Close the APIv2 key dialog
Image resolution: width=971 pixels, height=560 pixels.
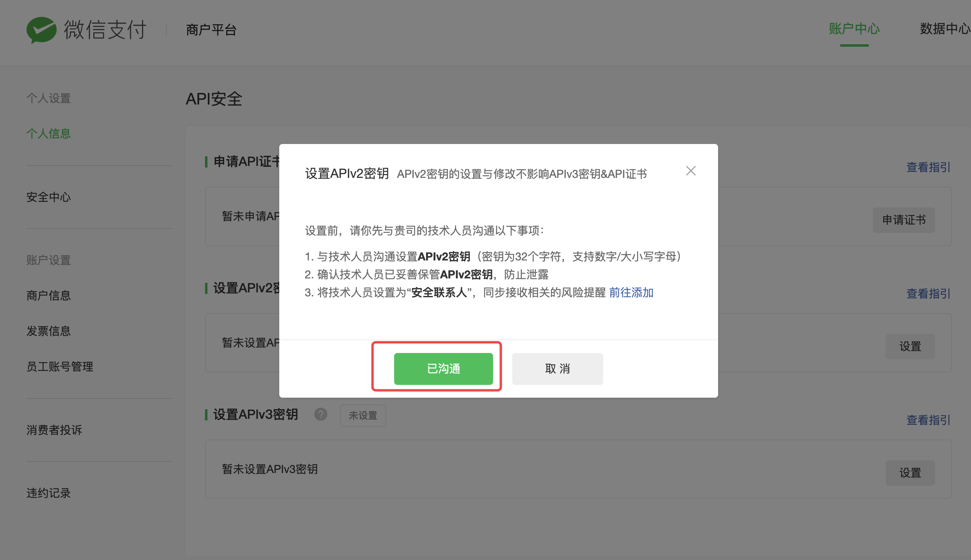[691, 171]
